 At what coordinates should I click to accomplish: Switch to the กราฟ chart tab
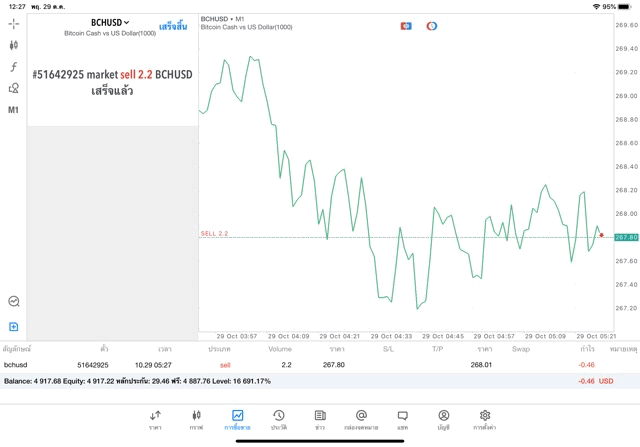click(x=196, y=420)
